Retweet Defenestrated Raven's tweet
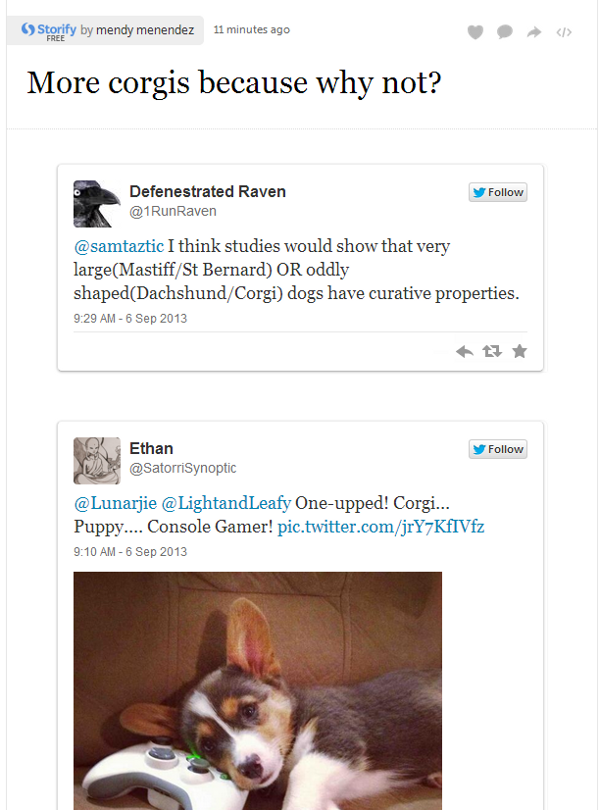 pyautogui.click(x=492, y=352)
